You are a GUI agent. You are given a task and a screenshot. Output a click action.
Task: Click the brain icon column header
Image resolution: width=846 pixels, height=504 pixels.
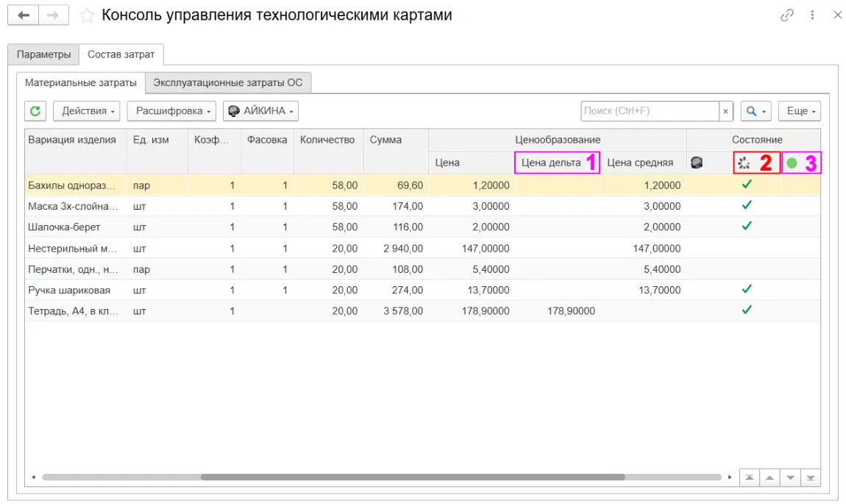tap(697, 163)
